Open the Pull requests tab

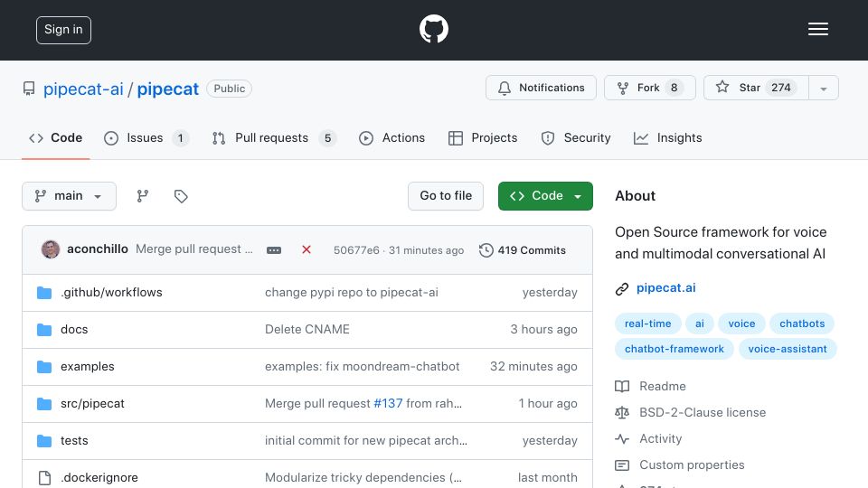point(274,137)
